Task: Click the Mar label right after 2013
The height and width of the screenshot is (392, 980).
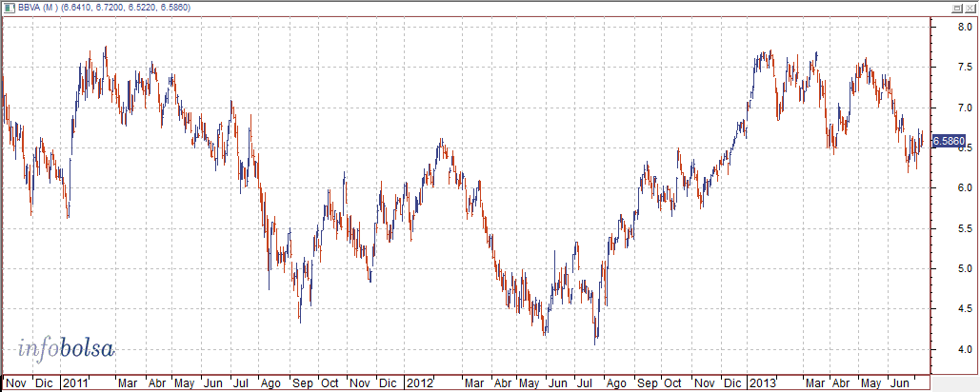Action: coord(813,382)
